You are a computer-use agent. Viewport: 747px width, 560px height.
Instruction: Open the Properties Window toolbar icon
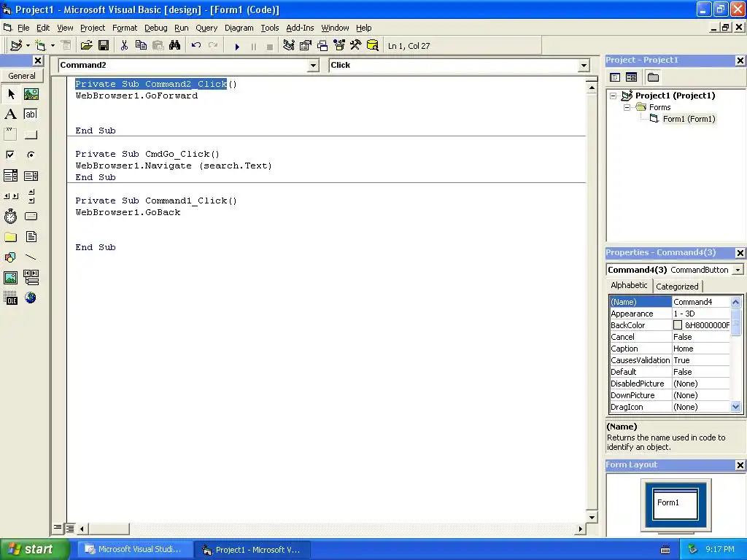(306, 46)
